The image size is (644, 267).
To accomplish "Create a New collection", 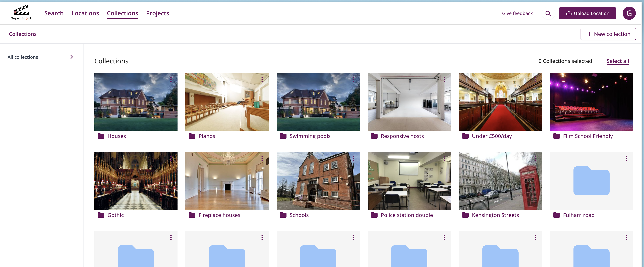I will pos(608,34).
